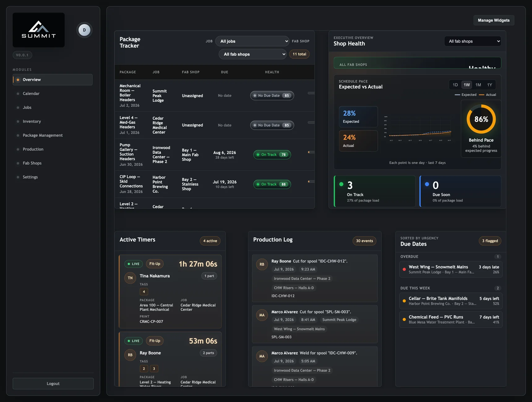Open Cellar — Brite Tank Manifolds due item
This screenshot has height=402, width=532.
pyautogui.click(x=450, y=301)
